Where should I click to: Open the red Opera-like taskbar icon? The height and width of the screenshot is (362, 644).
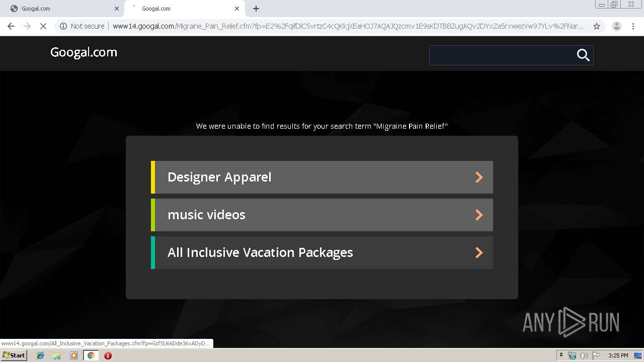point(108,355)
